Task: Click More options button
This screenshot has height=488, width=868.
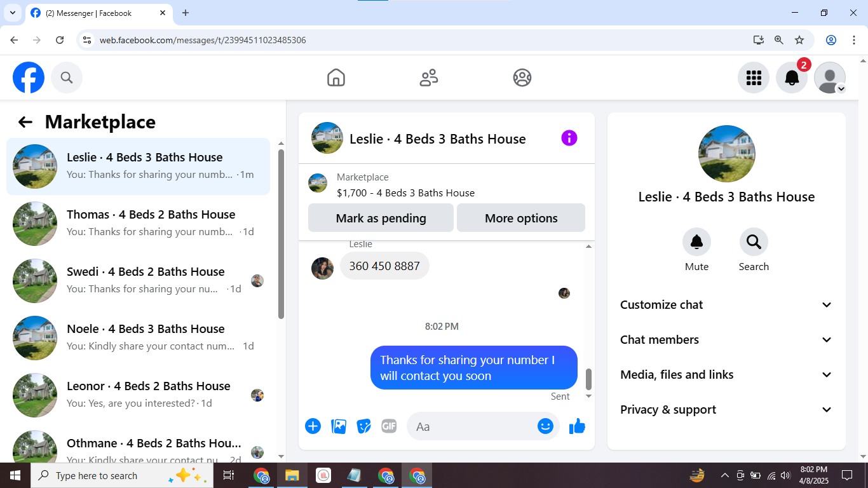Action: 521,218
